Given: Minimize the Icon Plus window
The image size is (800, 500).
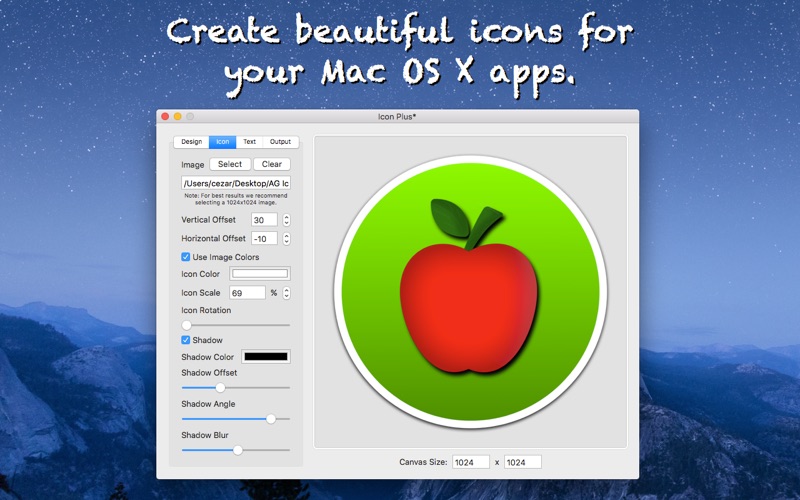Looking at the screenshot, I should click(178, 116).
